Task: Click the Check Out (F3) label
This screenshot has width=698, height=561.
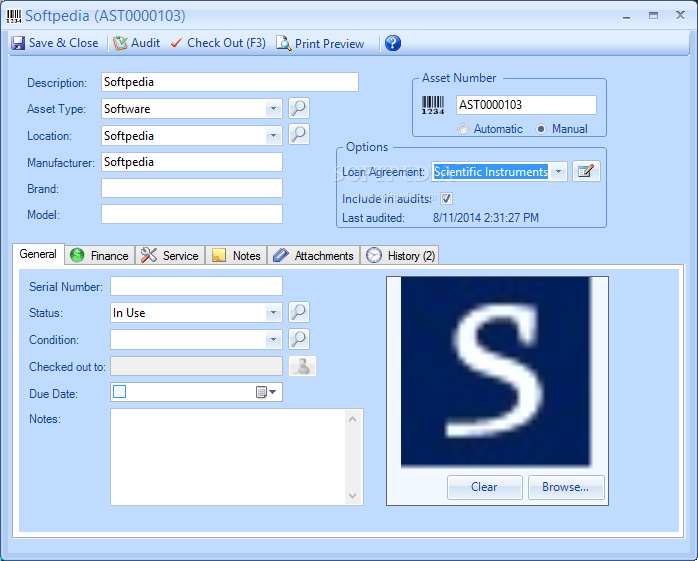Action: coord(226,43)
